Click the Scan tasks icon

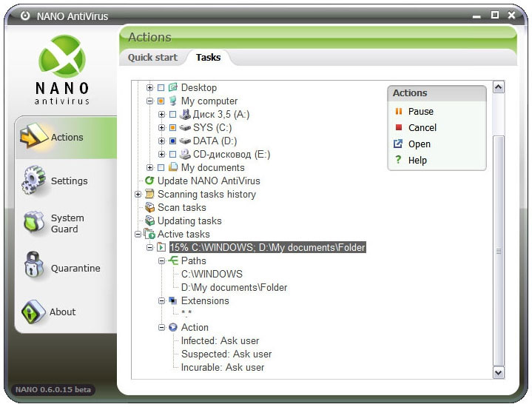click(149, 207)
